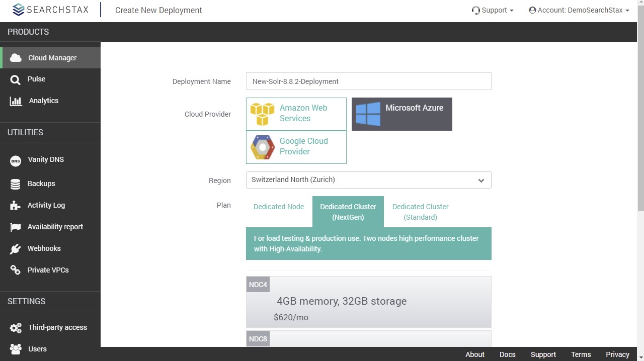Viewport: 644px width, 361px height.
Task: Click the Analytics bar chart icon
Action: pos(16,101)
